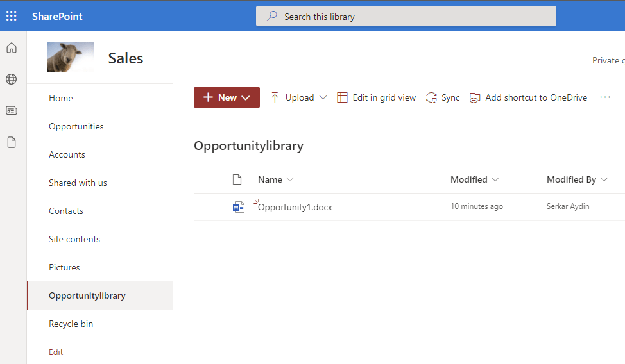
Task: Click the Opportunitylibrary page heading
Action: [x=249, y=145]
